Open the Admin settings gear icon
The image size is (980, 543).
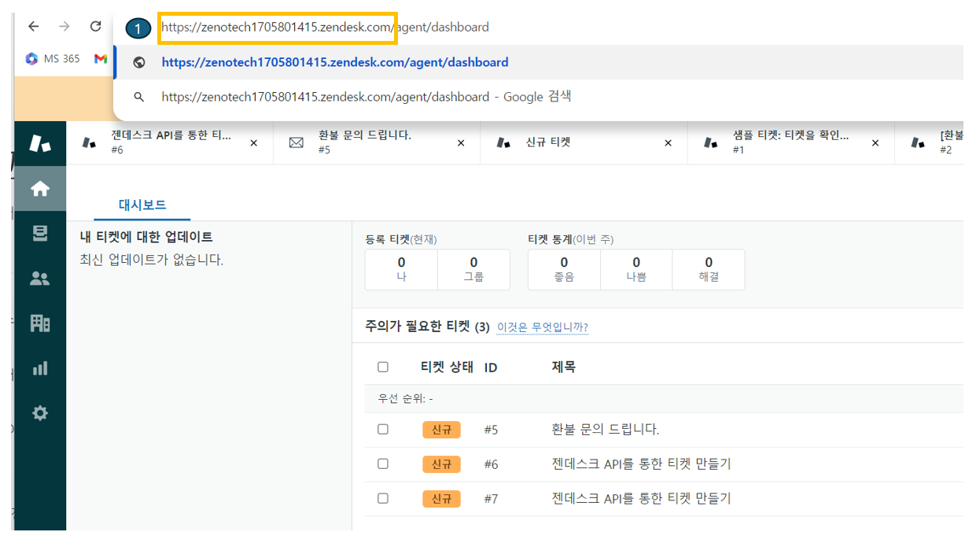[x=39, y=412]
